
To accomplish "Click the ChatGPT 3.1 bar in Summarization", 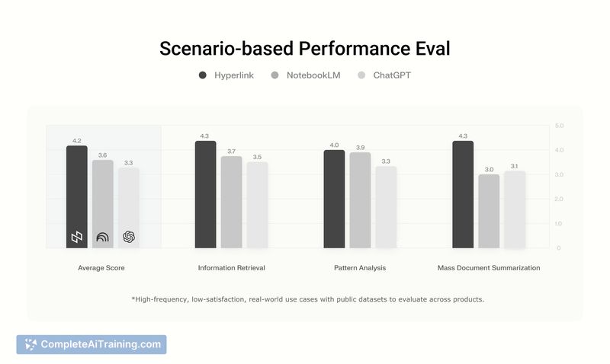I will click(x=515, y=209).
